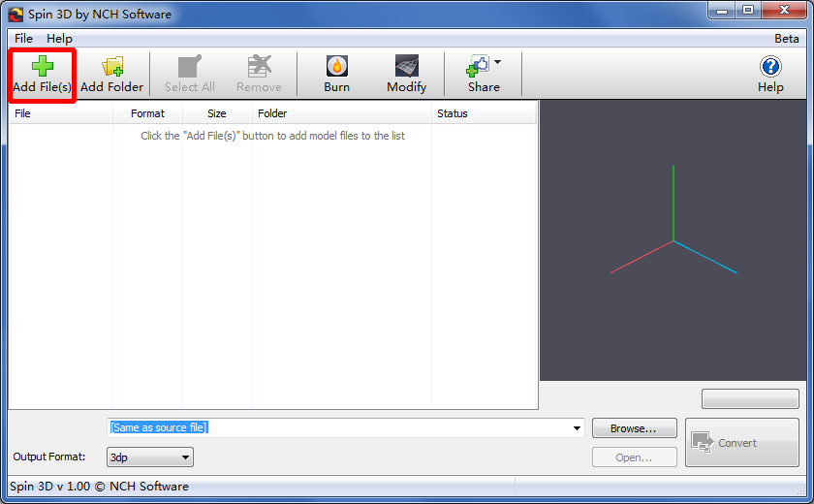Minimize the Spin 3D window

pos(722,11)
